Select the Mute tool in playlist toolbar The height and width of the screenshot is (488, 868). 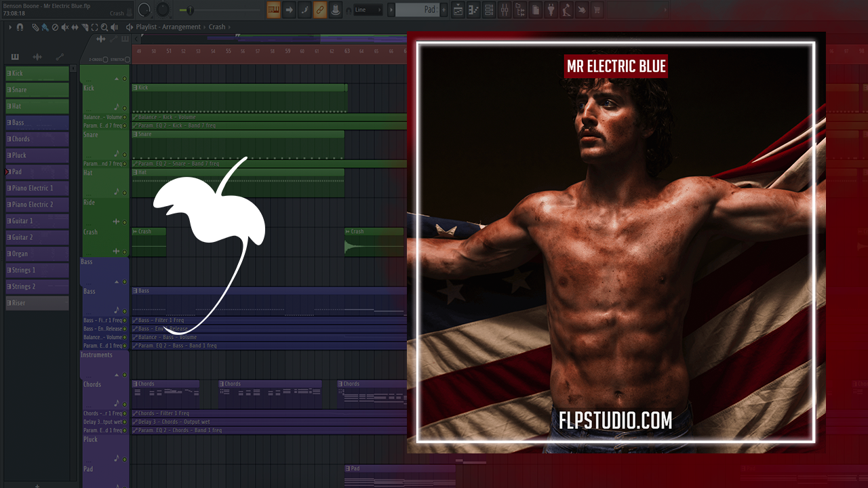point(64,27)
